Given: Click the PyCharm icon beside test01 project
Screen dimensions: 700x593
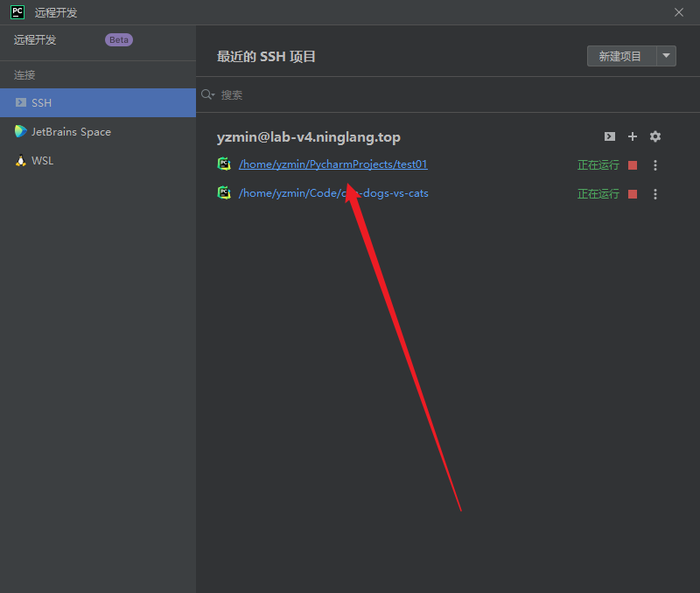Looking at the screenshot, I should pos(224,164).
